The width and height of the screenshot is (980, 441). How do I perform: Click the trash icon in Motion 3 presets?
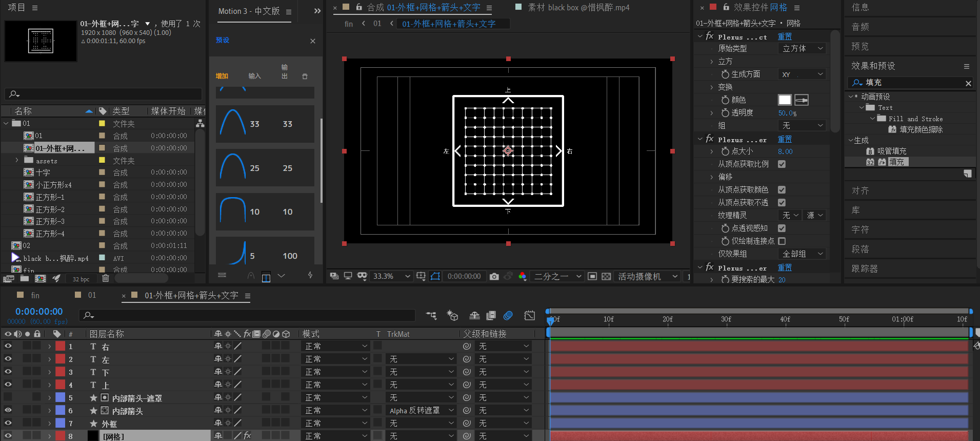click(x=305, y=76)
